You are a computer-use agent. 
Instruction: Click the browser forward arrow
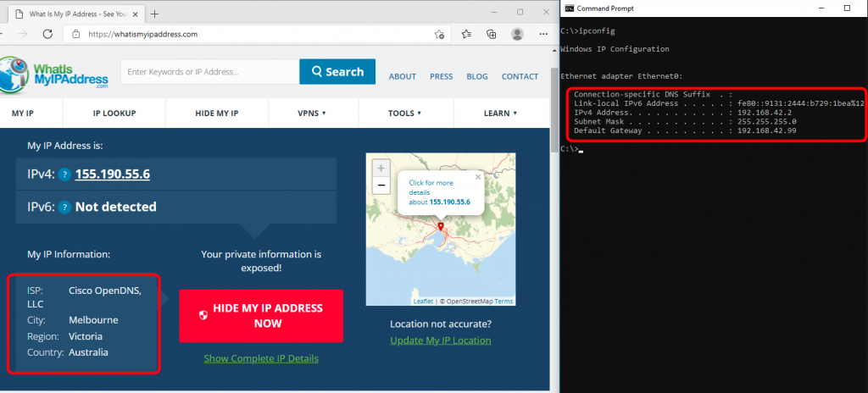point(23,35)
